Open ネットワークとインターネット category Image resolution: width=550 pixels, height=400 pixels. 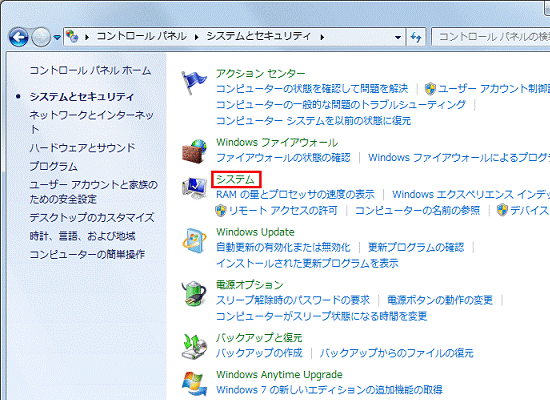click(x=92, y=122)
